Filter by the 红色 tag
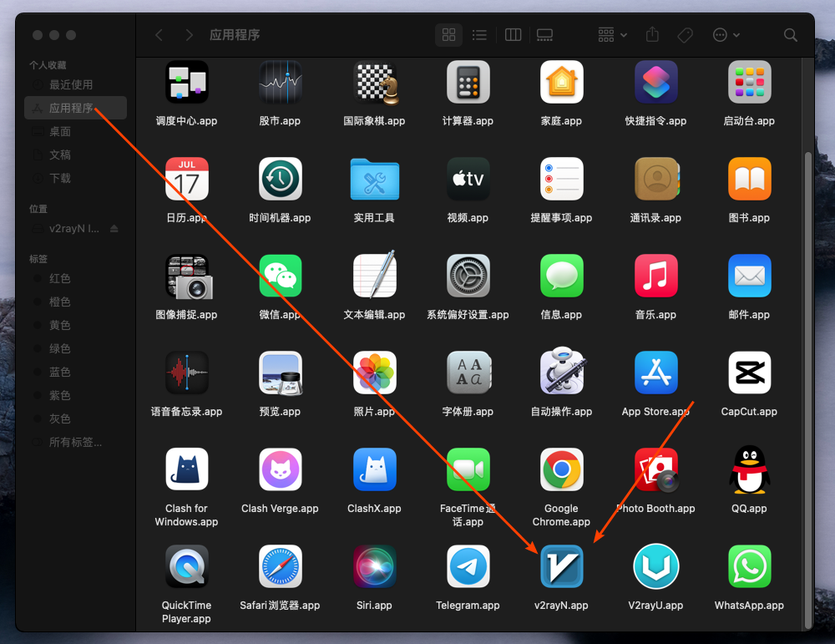 click(75, 279)
